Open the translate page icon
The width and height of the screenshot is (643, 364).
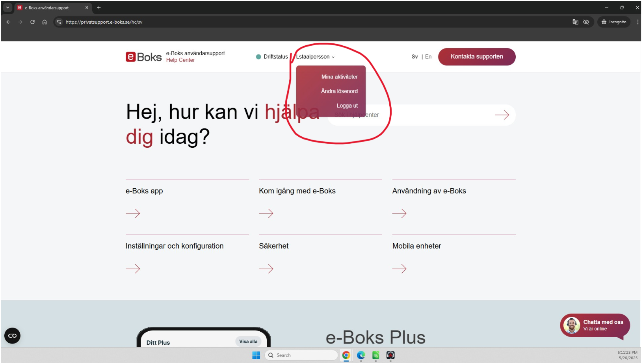point(575,22)
